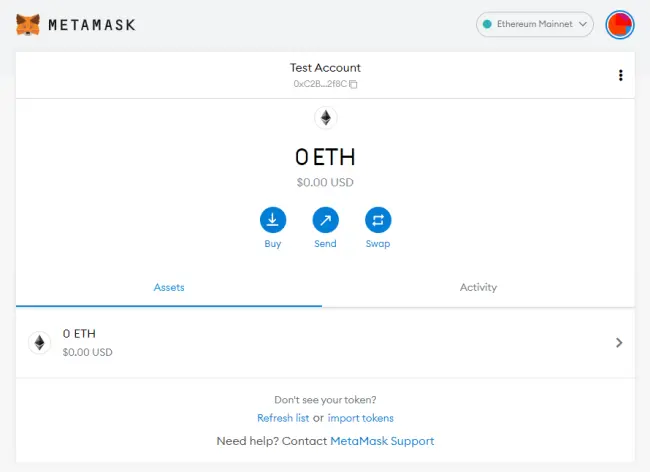650x472 pixels.
Task: Click the Send label
Action: (x=325, y=244)
